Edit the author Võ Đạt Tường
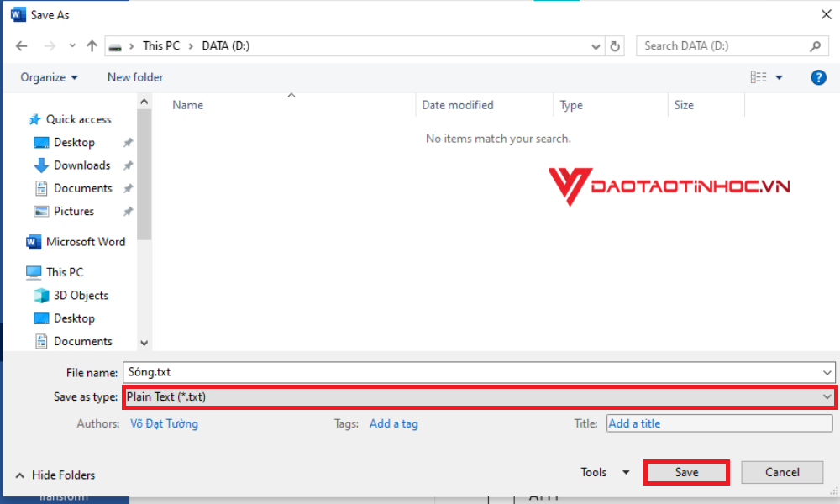Image resolution: width=840 pixels, height=504 pixels. (x=164, y=423)
